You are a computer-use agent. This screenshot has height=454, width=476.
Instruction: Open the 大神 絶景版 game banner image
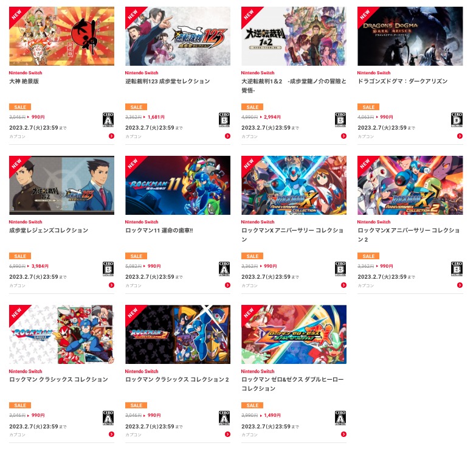[x=61, y=36]
